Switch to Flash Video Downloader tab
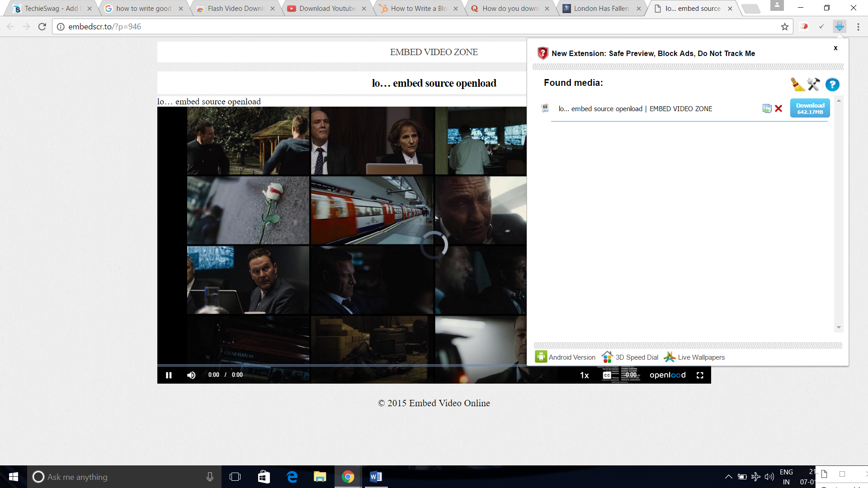Image resolution: width=868 pixels, height=488 pixels. pyautogui.click(x=235, y=8)
